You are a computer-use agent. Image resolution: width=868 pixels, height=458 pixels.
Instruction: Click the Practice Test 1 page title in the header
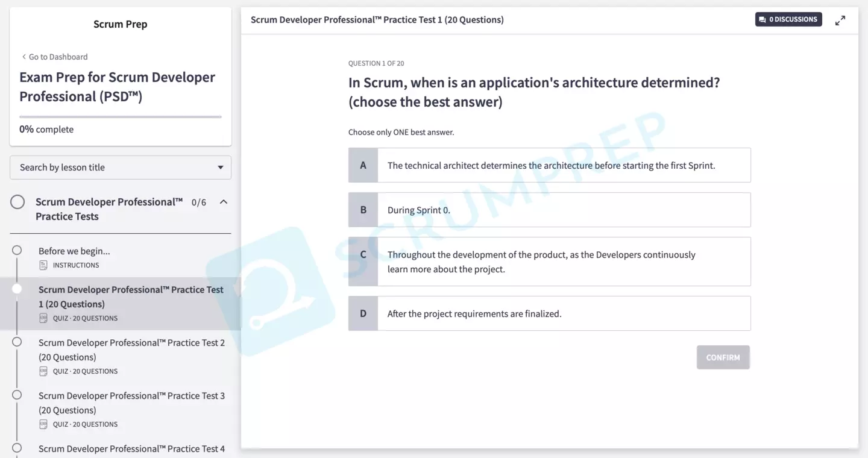pyautogui.click(x=377, y=20)
